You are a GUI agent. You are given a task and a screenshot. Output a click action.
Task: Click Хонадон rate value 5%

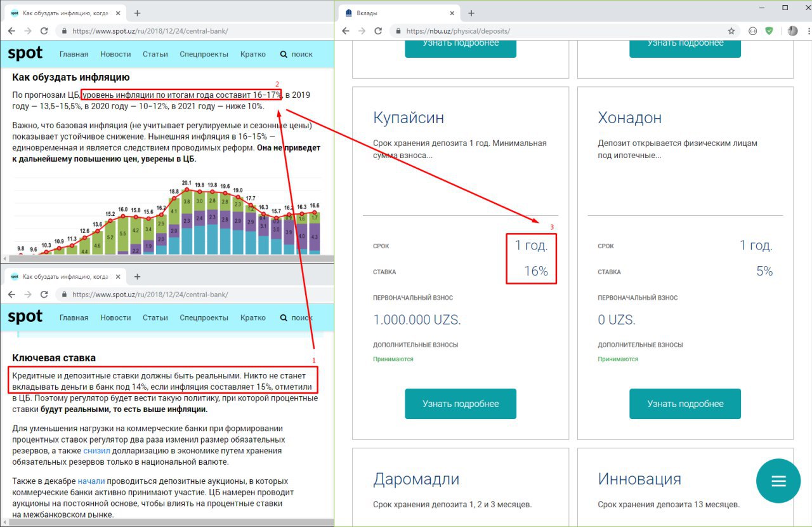click(x=764, y=271)
